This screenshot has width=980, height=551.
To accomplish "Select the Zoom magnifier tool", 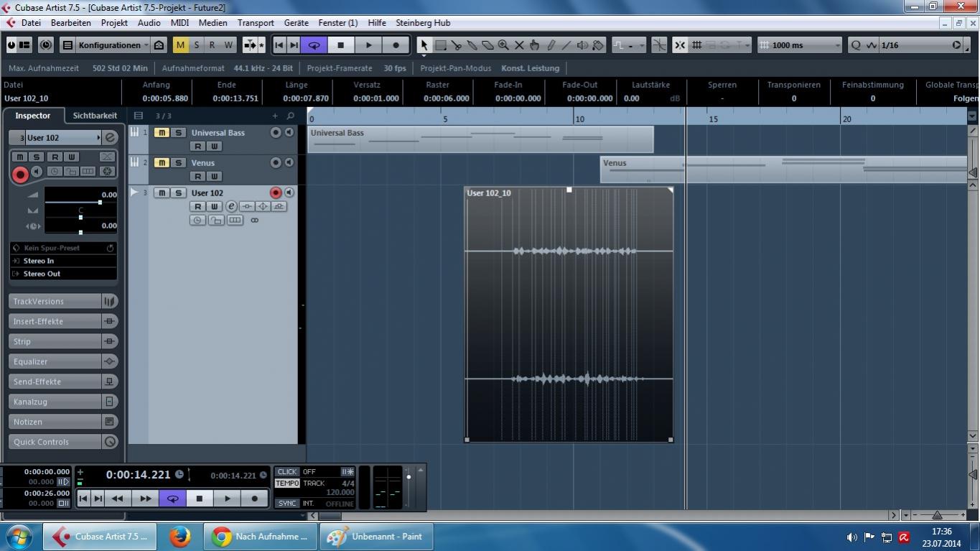I will click(503, 45).
